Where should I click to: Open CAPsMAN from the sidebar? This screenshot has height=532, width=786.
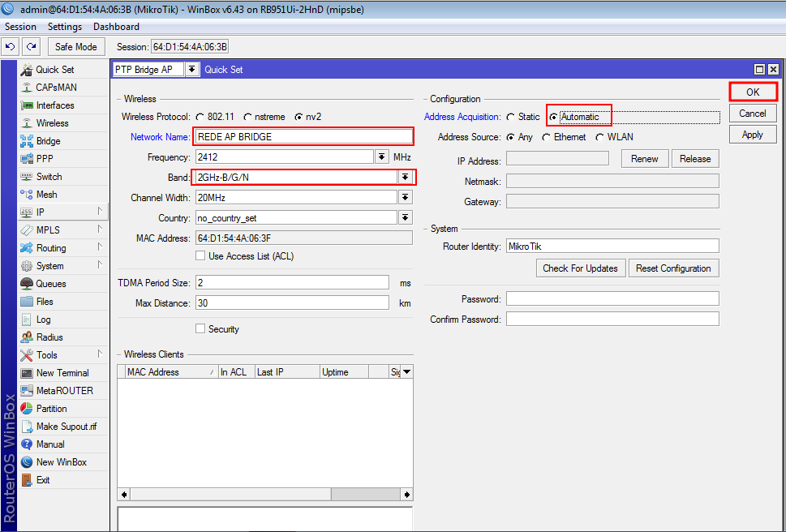point(56,88)
